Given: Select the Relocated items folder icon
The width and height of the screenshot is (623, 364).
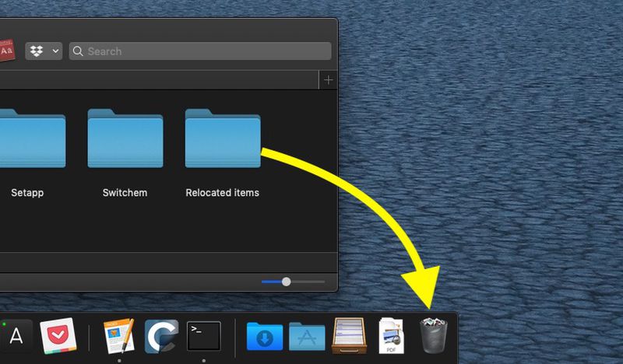Looking at the screenshot, I should point(223,138).
